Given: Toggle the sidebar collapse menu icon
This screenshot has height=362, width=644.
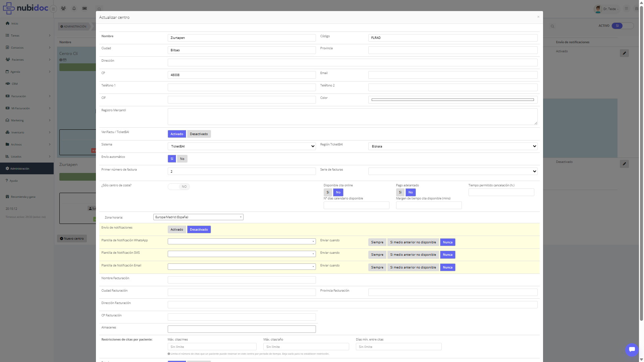Looking at the screenshot, I should coord(53,9).
